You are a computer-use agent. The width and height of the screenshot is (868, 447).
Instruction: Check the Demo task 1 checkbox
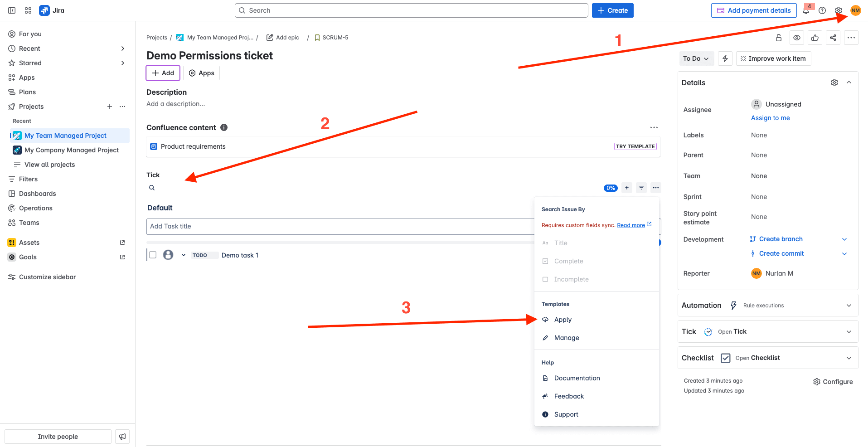pyautogui.click(x=153, y=255)
